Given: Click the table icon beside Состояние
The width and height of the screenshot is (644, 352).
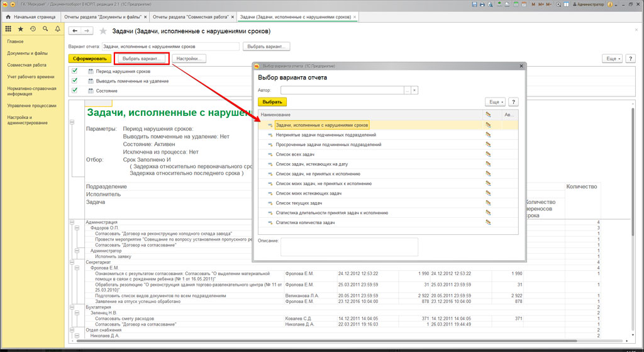Looking at the screenshot, I should (x=91, y=91).
